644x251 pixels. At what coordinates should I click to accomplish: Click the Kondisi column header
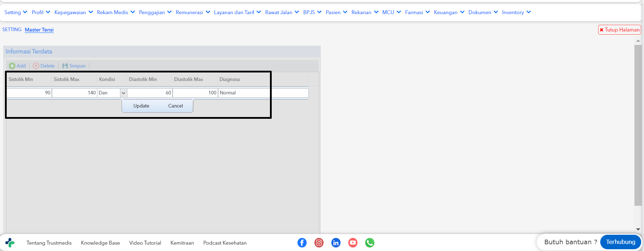112,79
